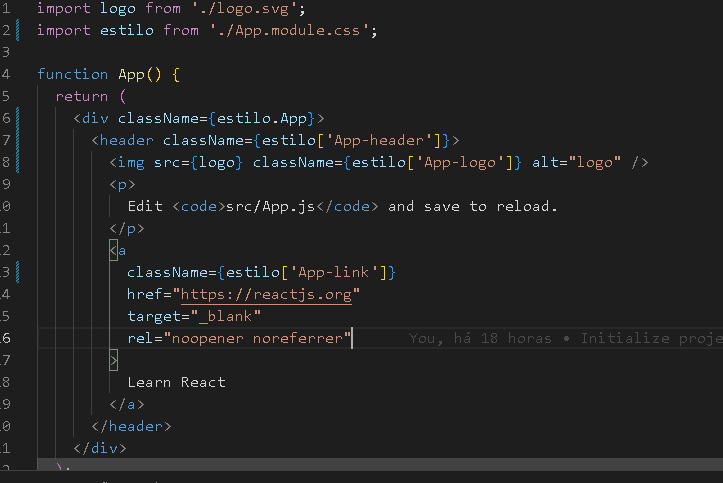Click the './logo.svg' import path

(244, 8)
